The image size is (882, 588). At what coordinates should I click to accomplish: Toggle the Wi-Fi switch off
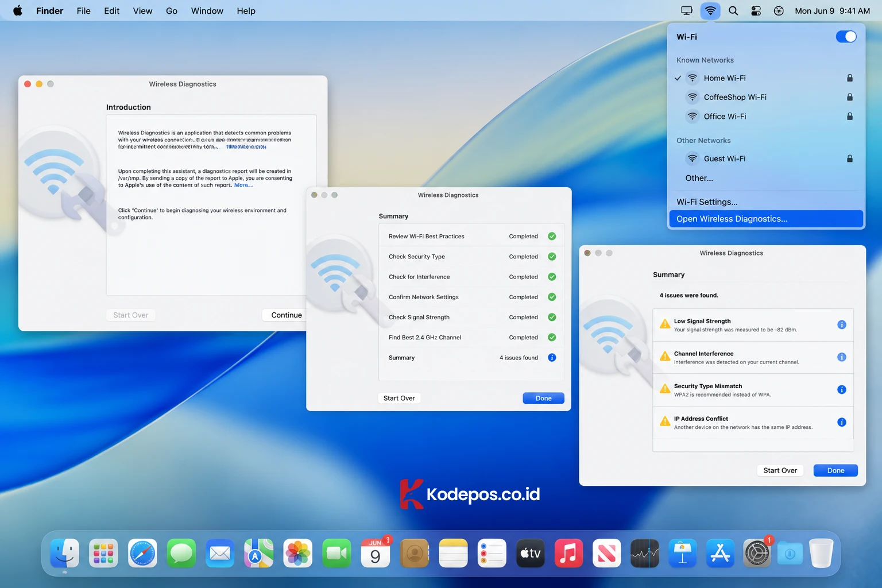coord(846,37)
